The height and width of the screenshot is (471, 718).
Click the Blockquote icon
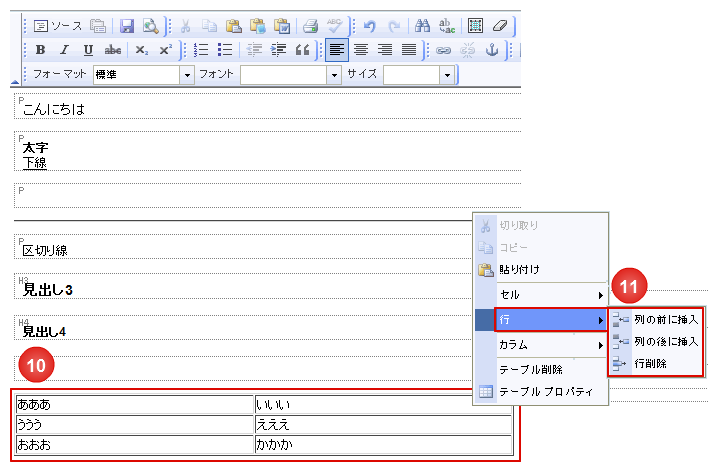coord(302,50)
